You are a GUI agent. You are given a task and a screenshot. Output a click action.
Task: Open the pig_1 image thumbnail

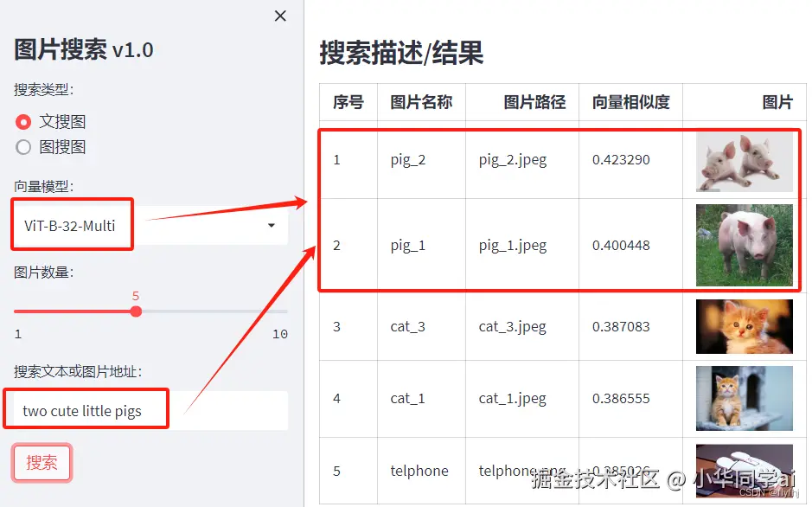point(744,244)
